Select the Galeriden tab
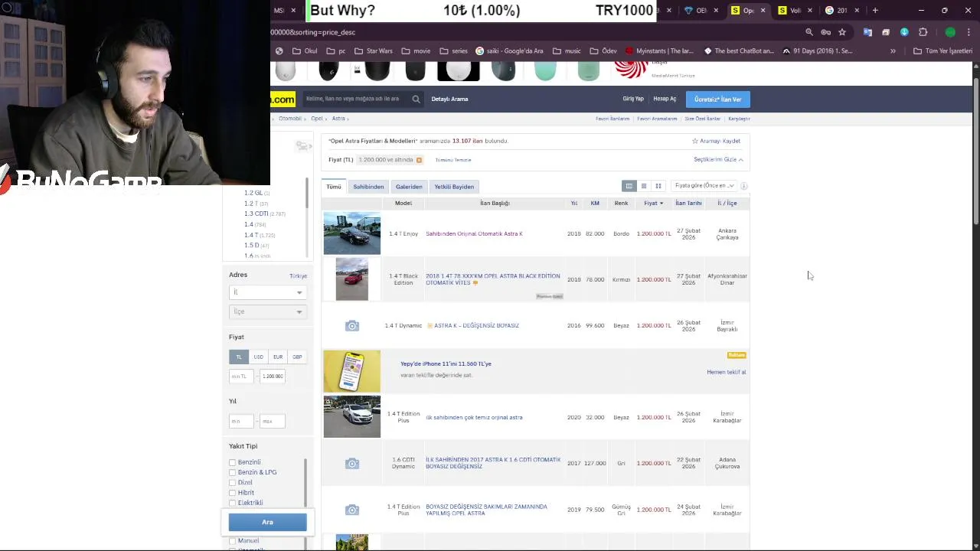Screen dimensions: 980x551 pos(409,187)
